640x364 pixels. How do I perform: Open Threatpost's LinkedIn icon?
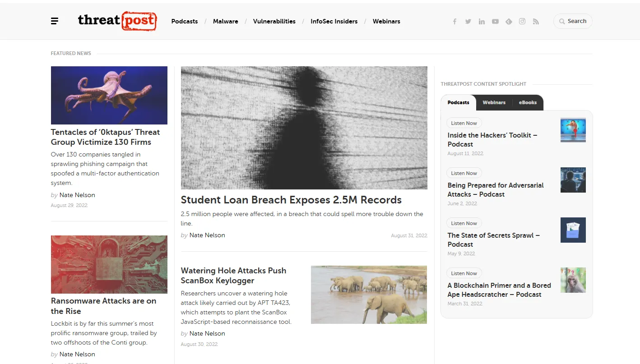pos(482,21)
